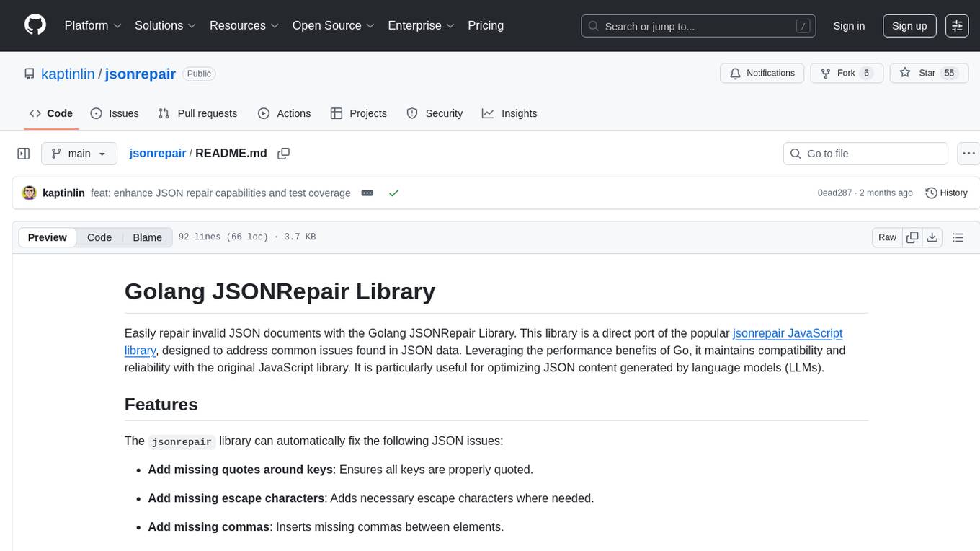Click the Golang JSONRepair Library heading

tap(280, 291)
